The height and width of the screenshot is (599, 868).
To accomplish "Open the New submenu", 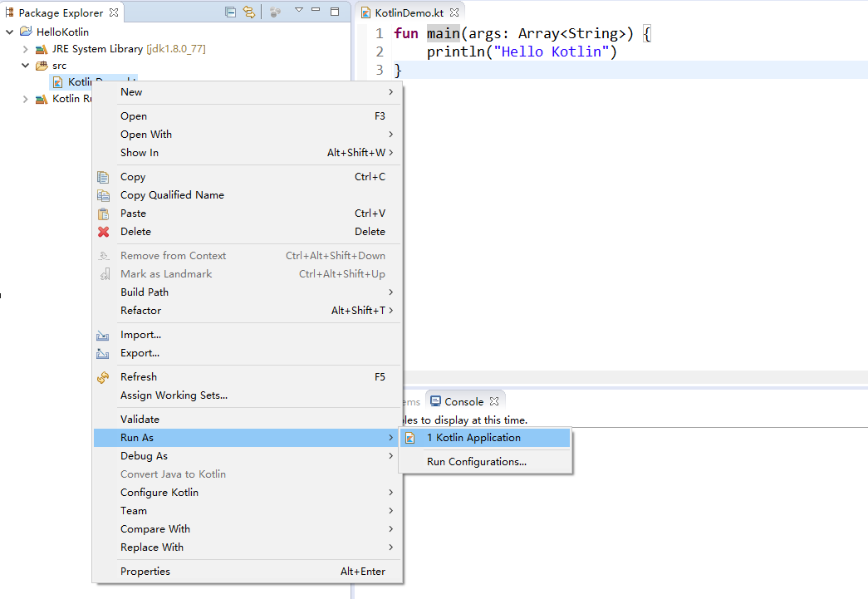I will point(247,92).
